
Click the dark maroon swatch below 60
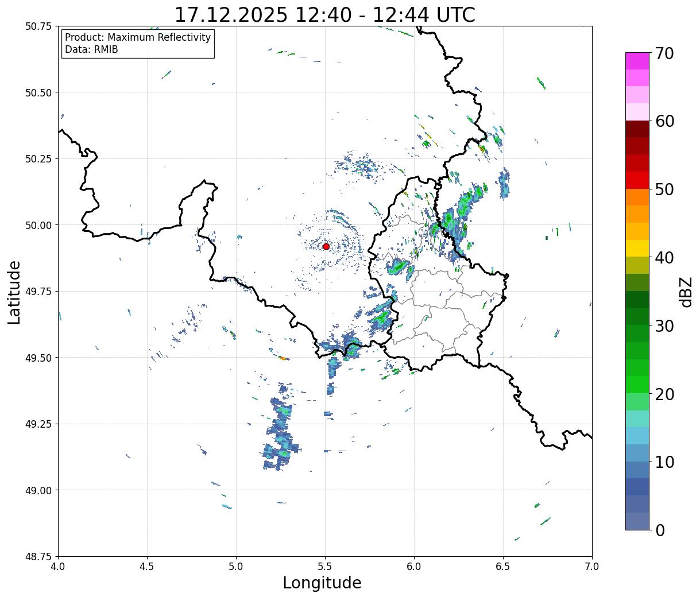637,129
